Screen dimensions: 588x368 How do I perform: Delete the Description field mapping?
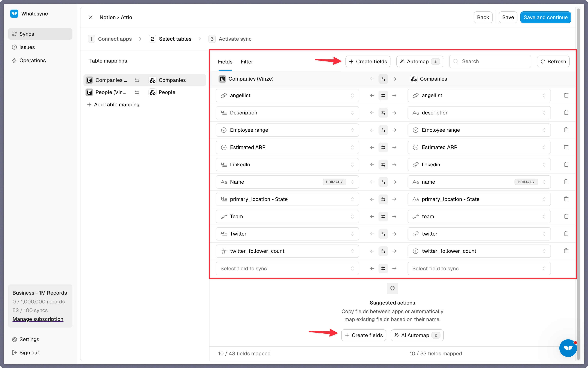click(566, 112)
